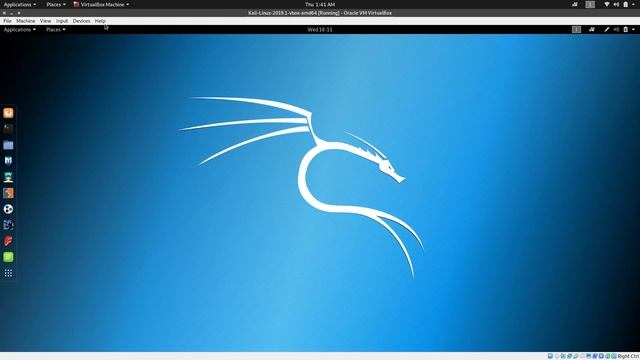Screen dimensions: 640x360
Task: Open Armitage from the Kali dock
Action: click(x=8, y=177)
